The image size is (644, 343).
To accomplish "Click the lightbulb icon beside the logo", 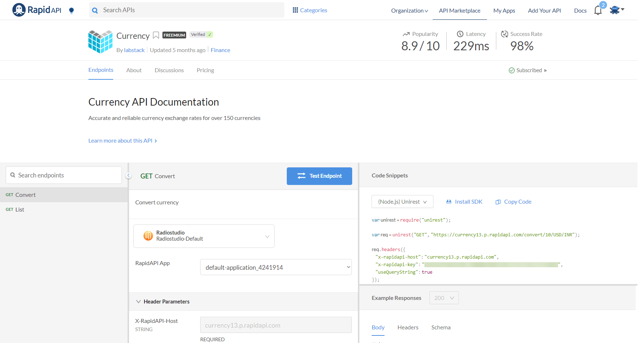I will pyautogui.click(x=72, y=10).
